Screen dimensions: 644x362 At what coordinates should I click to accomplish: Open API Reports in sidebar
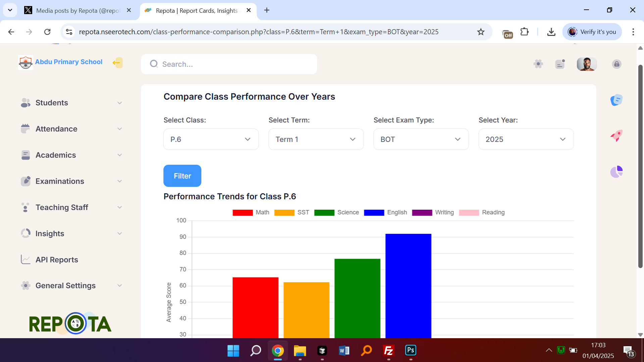click(x=57, y=260)
